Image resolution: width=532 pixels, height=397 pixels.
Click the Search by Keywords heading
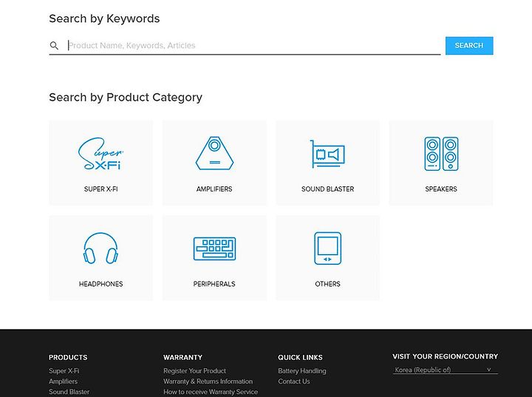tap(104, 18)
